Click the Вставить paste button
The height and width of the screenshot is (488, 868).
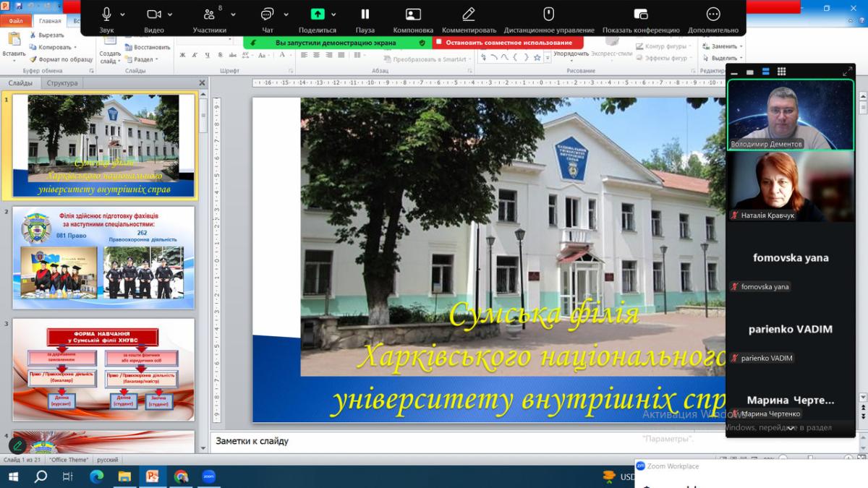tap(14, 46)
